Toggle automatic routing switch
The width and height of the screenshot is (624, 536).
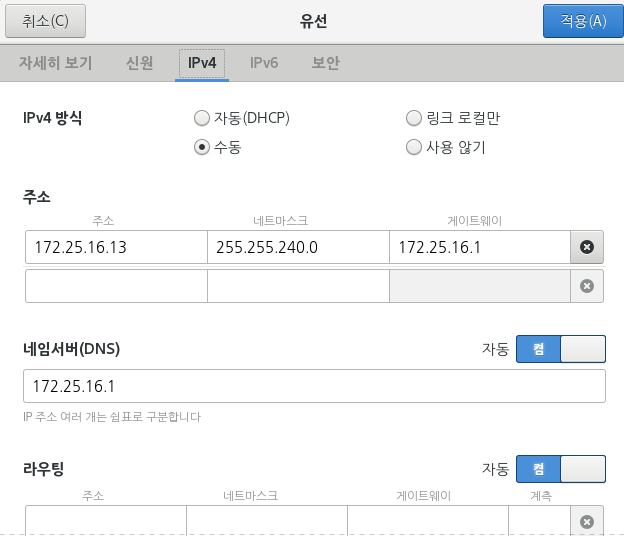point(561,469)
